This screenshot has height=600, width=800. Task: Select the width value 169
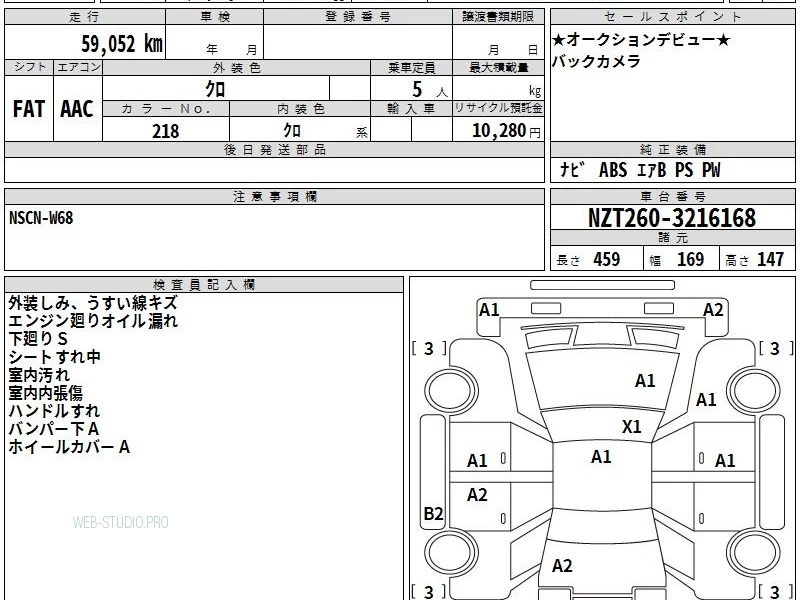pos(690,259)
